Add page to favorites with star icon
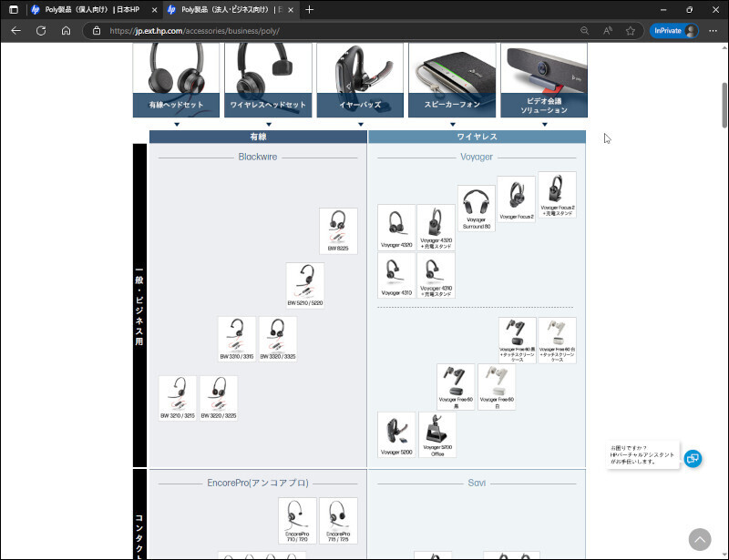The image size is (729, 560). [630, 31]
